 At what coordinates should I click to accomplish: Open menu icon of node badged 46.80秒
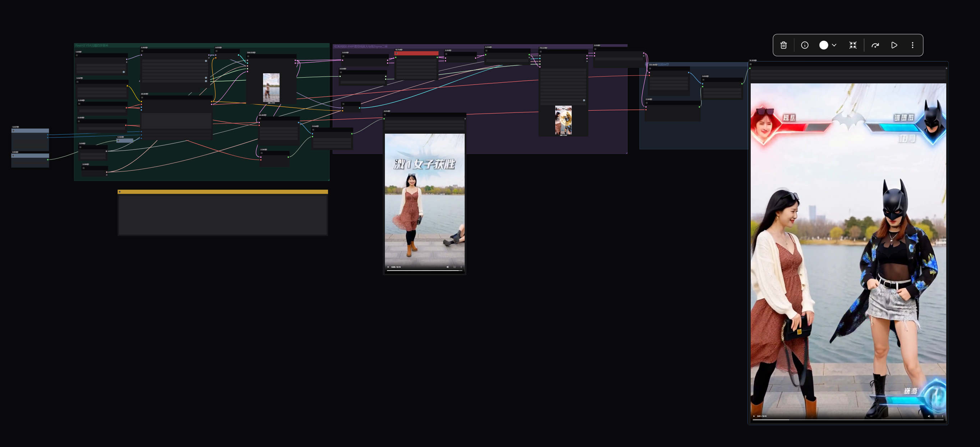[x=142, y=97]
